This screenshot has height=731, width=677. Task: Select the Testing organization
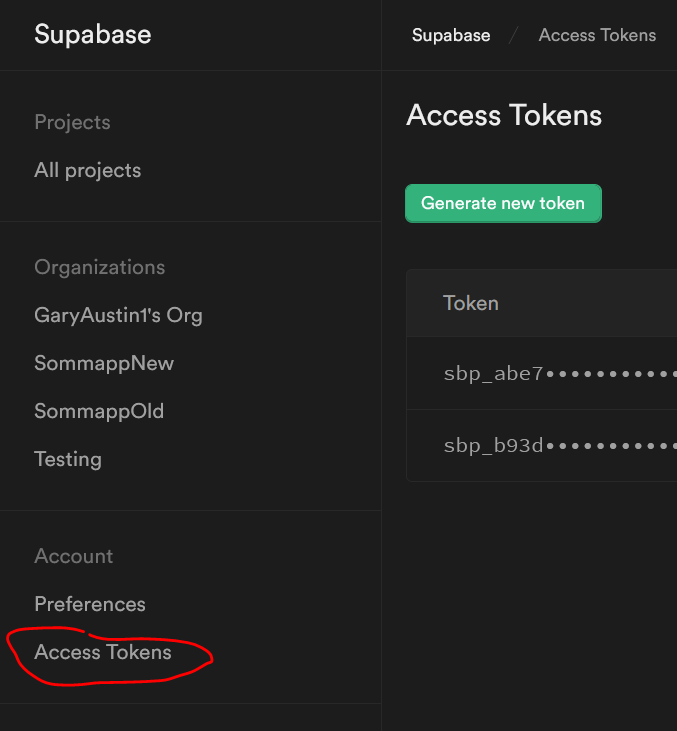point(68,459)
